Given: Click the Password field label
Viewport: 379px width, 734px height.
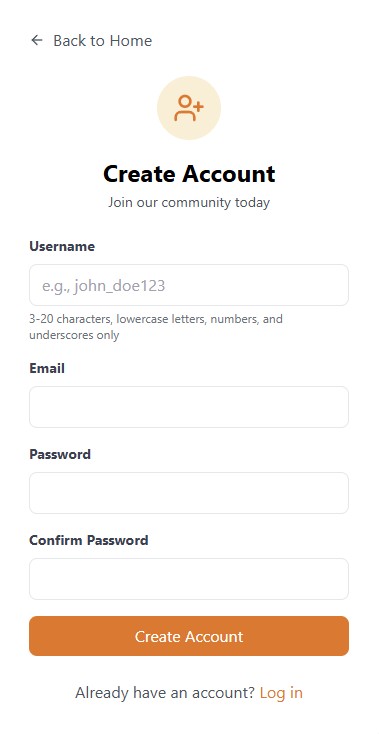Looking at the screenshot, I should coord(60,454).
